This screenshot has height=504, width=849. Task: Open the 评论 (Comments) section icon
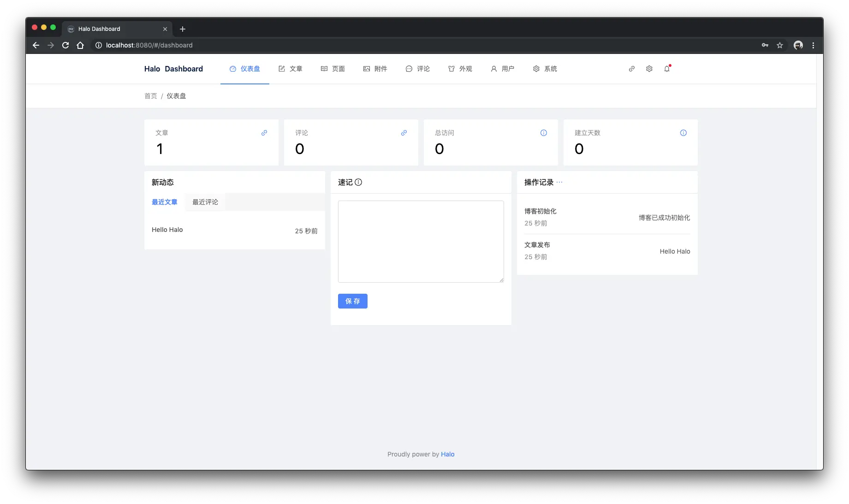[x=409, y=69]
